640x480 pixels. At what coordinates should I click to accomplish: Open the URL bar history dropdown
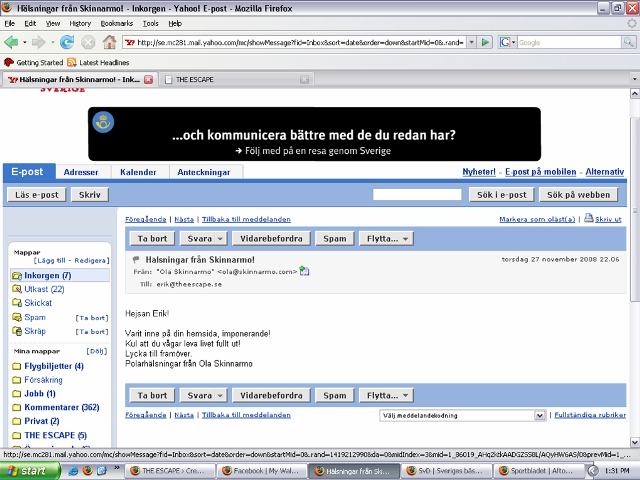tap(471, 42)
